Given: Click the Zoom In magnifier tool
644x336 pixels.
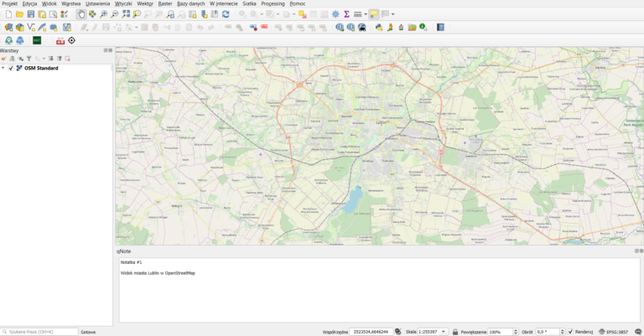Looking at the screenshot, I should click(x=103, y=14).
